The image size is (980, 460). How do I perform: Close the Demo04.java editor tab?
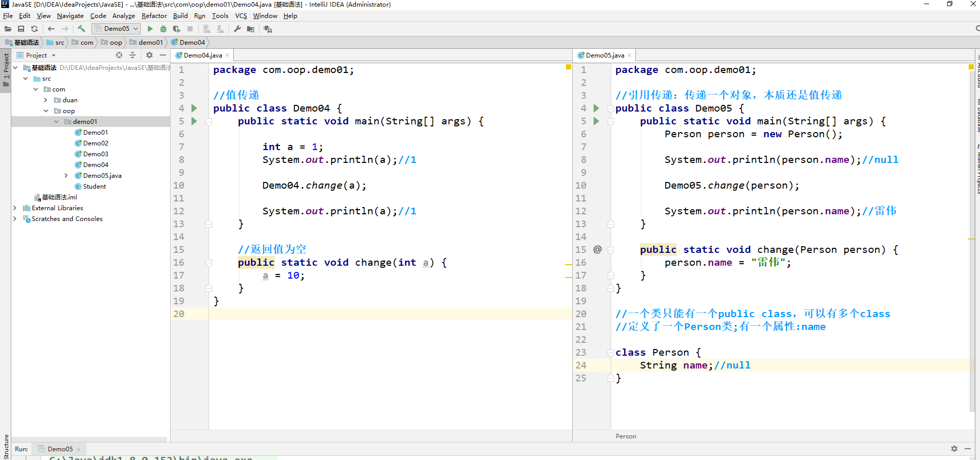228,55
